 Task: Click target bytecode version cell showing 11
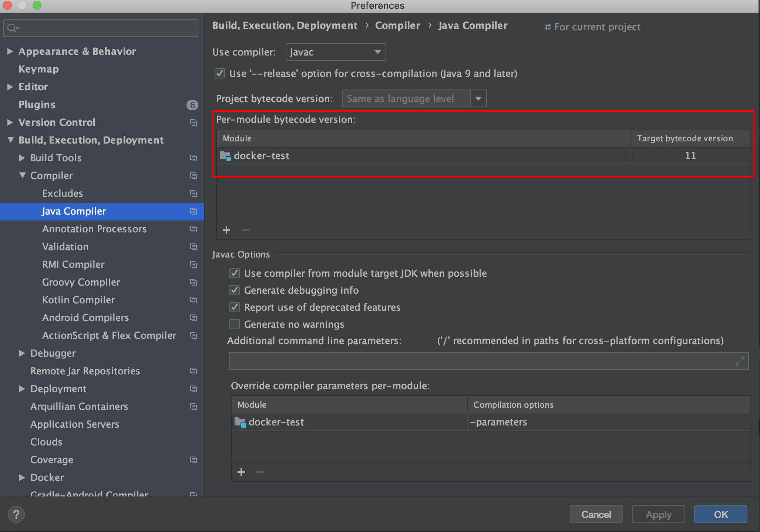[690, 156]
